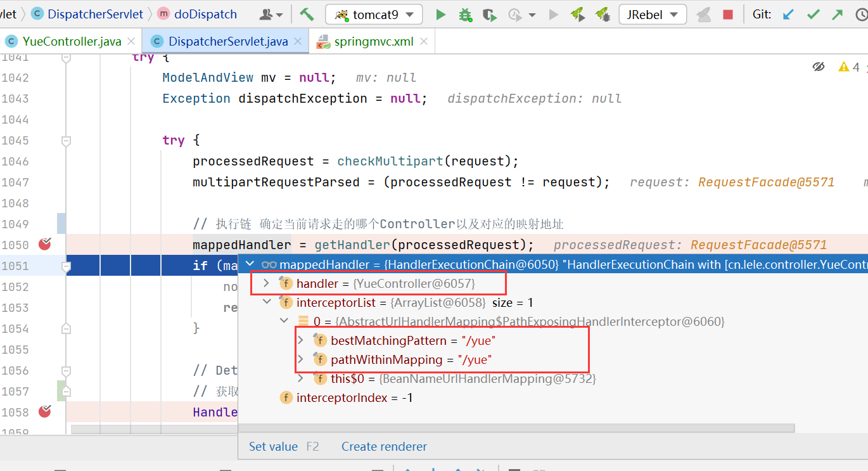Screen dimensions: 868x471
Task: Click breakpoint on line 1058
Action: (x=44, y=411)
